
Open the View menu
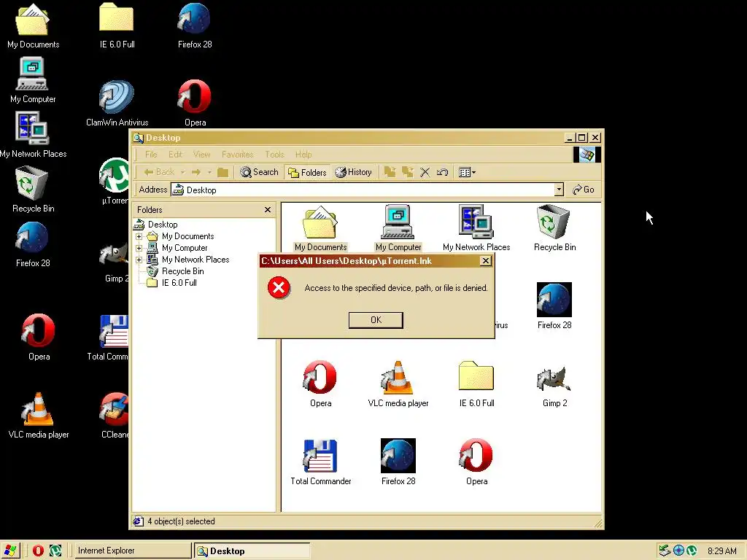point(201,155)
